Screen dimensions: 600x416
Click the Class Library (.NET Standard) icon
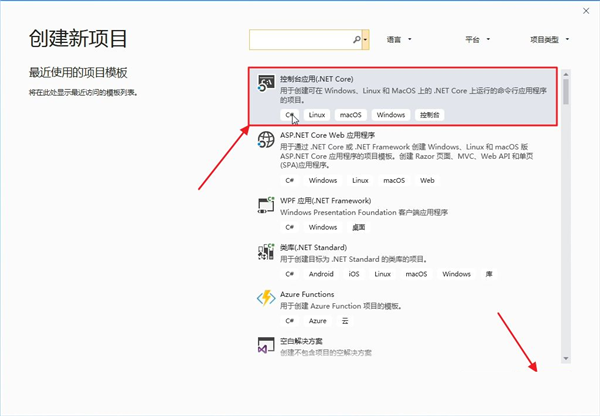pos(266,251)
